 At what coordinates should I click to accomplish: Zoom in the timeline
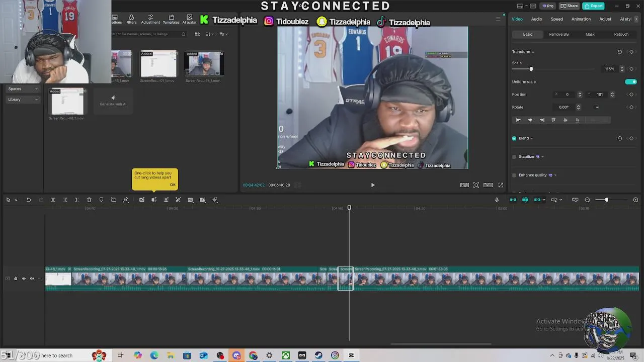tap(635, 200)
